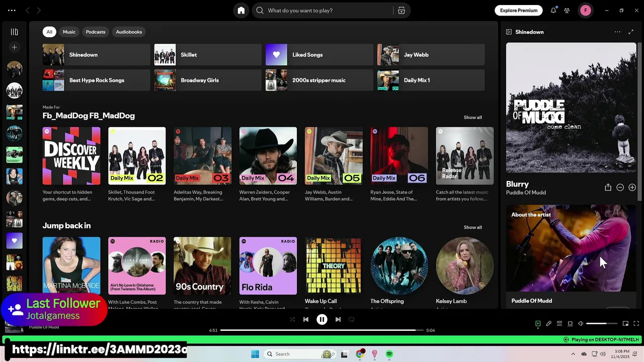Toggle shuffle playback
This screenshot has width=644, height=362.
(x=292, y=319)
